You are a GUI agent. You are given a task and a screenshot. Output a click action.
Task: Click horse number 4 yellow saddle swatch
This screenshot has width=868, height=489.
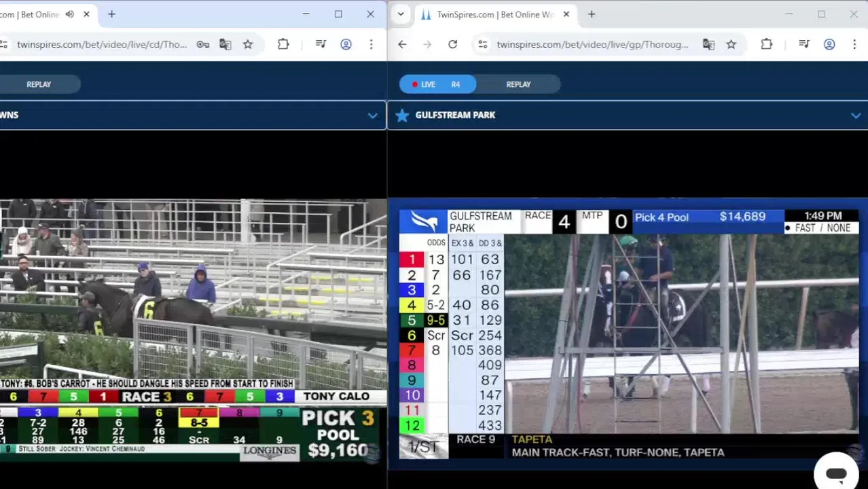tap(411, 305)
